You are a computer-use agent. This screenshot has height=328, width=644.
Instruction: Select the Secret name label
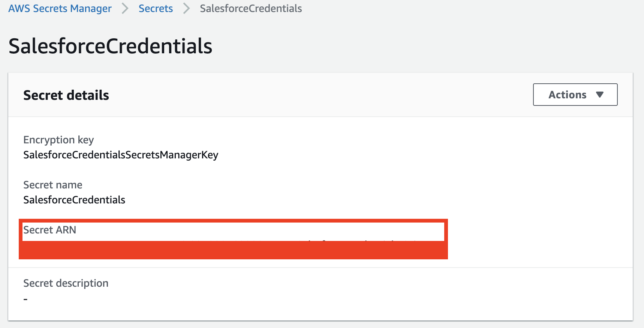tap(53, 185)
